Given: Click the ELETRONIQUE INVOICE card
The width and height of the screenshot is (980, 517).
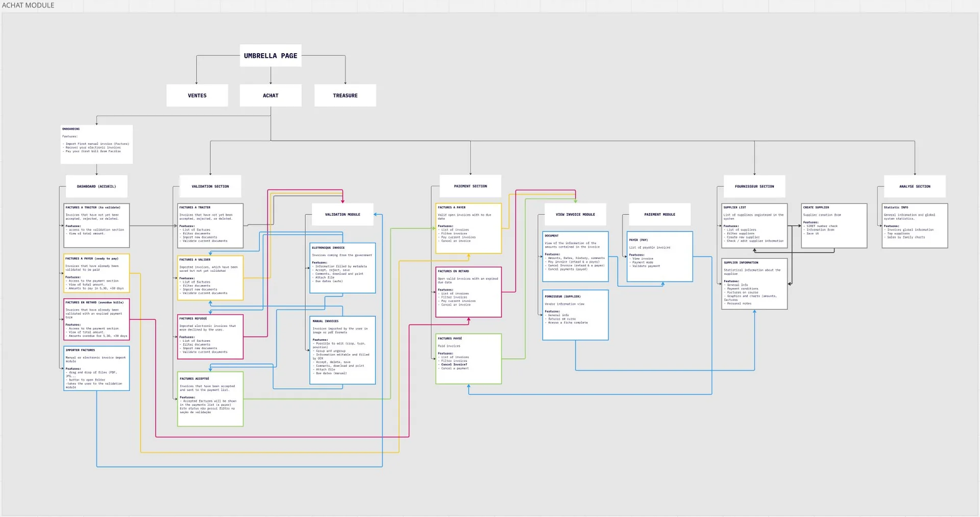Looking at the screenshot, I should coord(342,268).
